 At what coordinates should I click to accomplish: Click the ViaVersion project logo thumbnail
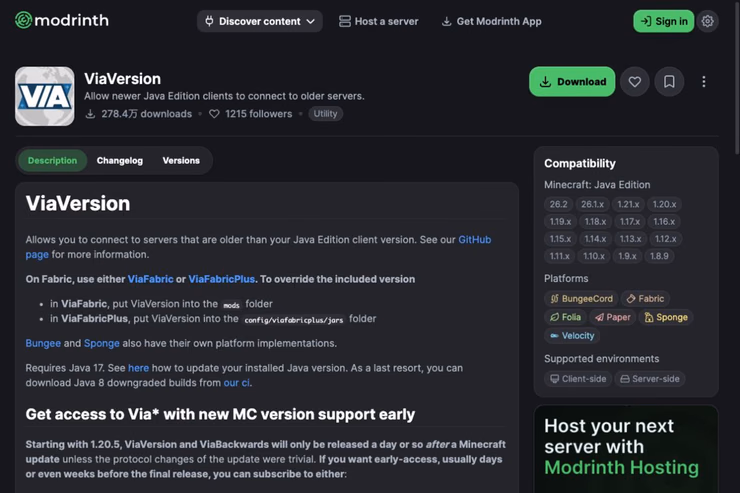[x=44, y=96]
